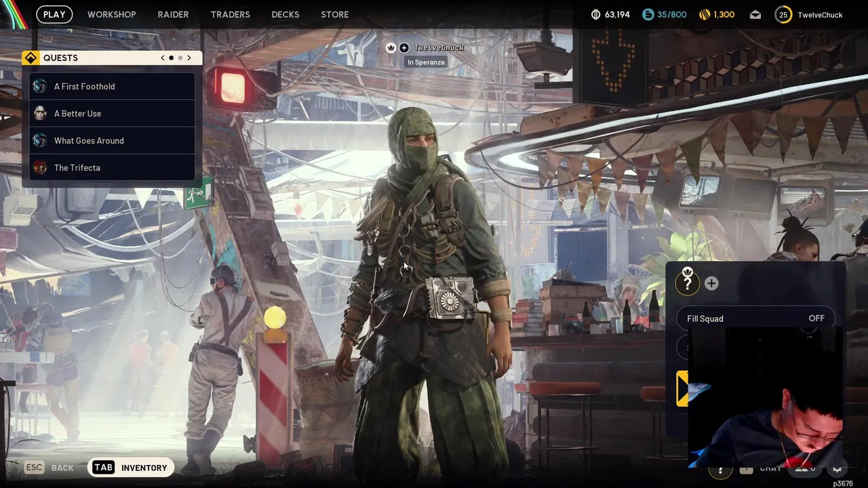Click the trader portrait on What Goes Around
Viewport: 868px width, 488px height.
coord(40,140)
